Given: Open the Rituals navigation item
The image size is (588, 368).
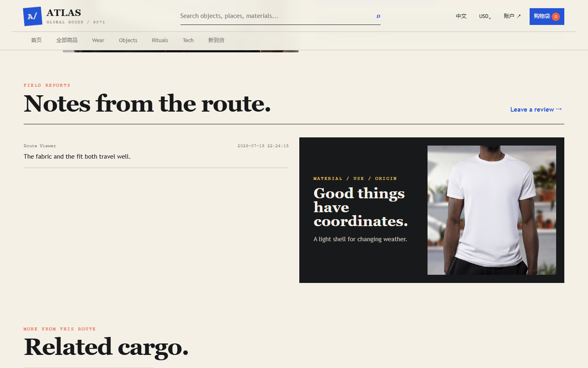Looking at the screenshot, I should [160, 40].
